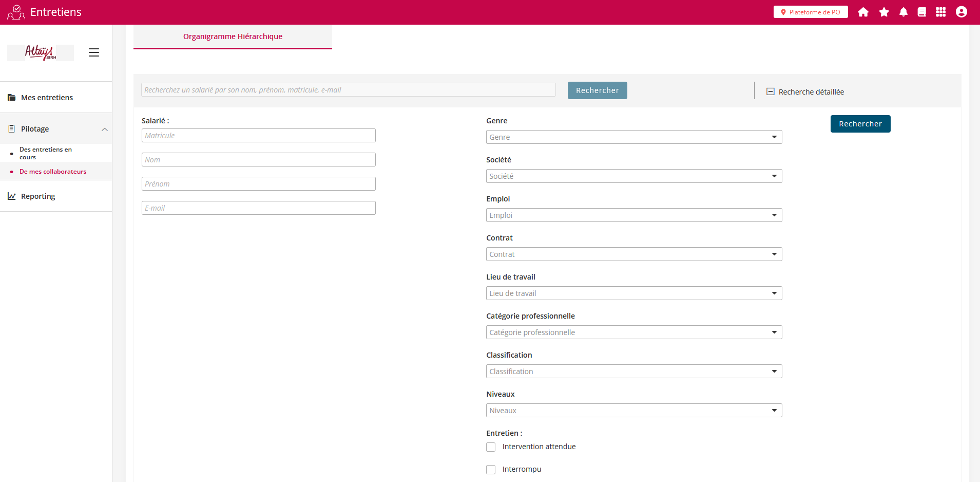Expand the Société dropdown list
This screenshot has height=482, width=980.
click(x=633, y=176)
